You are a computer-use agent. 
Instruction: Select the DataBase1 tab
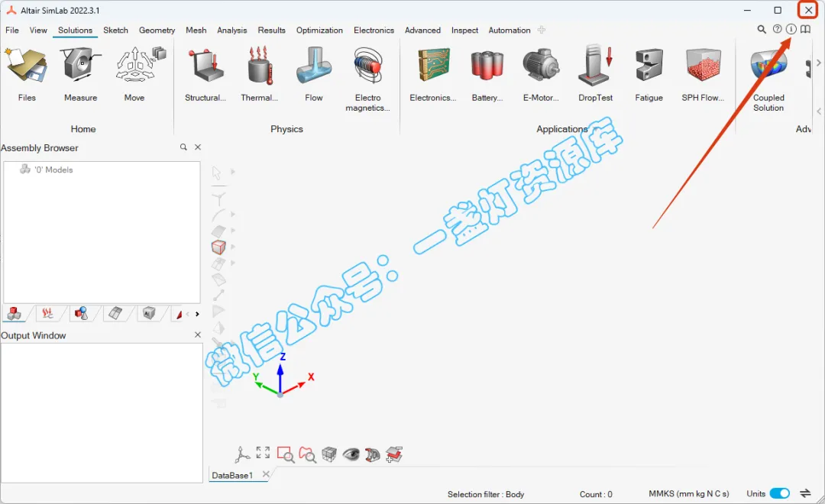point(232,475)
